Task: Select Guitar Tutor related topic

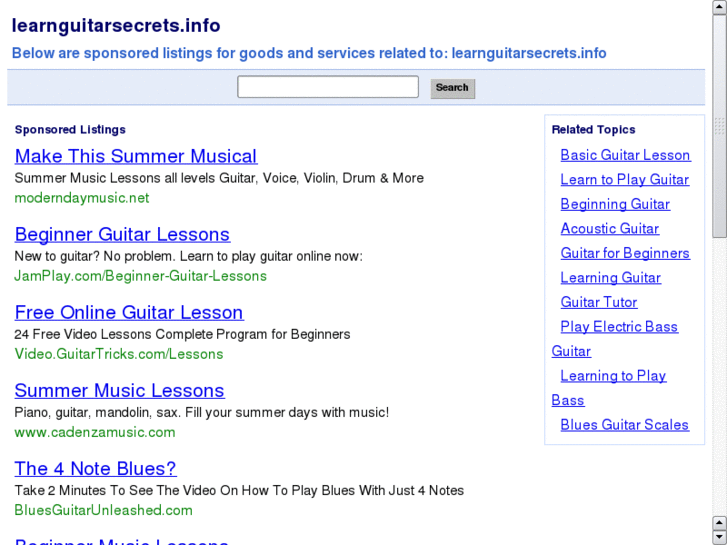Action: pyautogui.click(x=599, y=302)
